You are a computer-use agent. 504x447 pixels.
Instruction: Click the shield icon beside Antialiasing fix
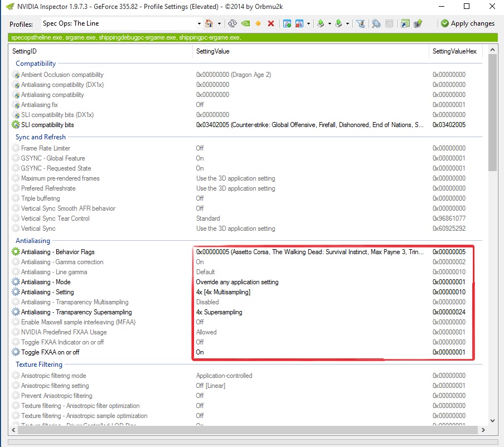click(x=16, y=105)
